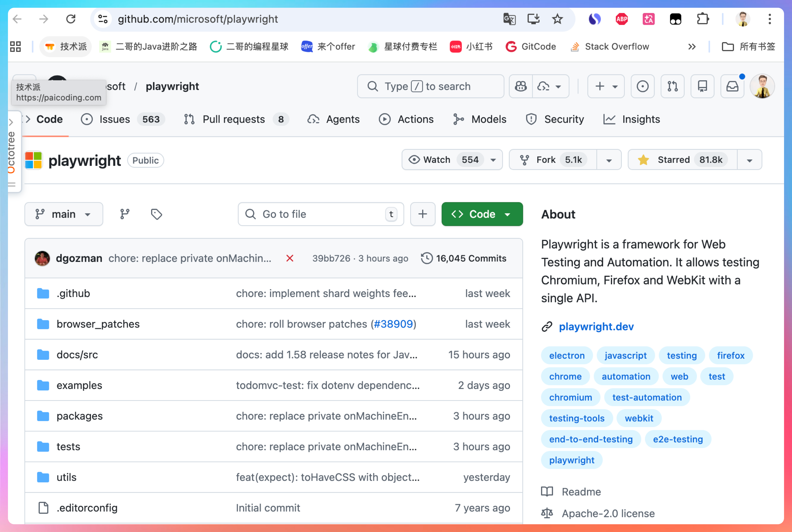Open the Fork options dropdown arrow
The width and height of the screenshot is (792, 532).
609,160
